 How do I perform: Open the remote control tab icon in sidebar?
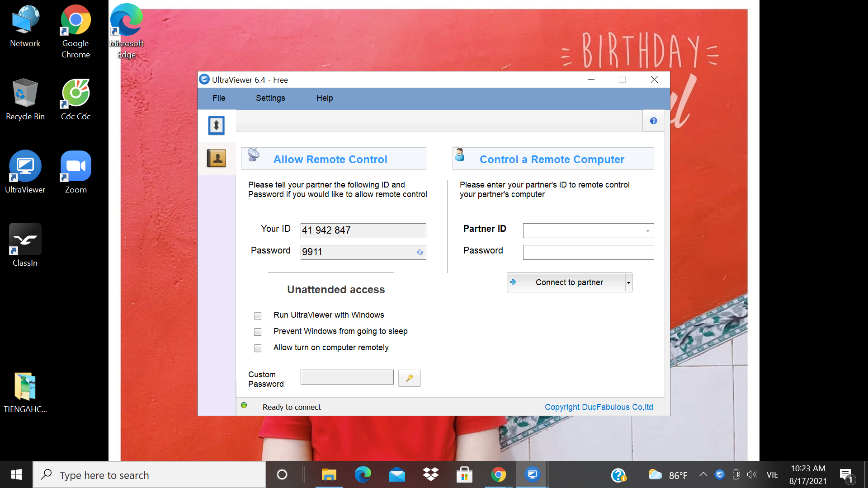click(x=216, y=126)
